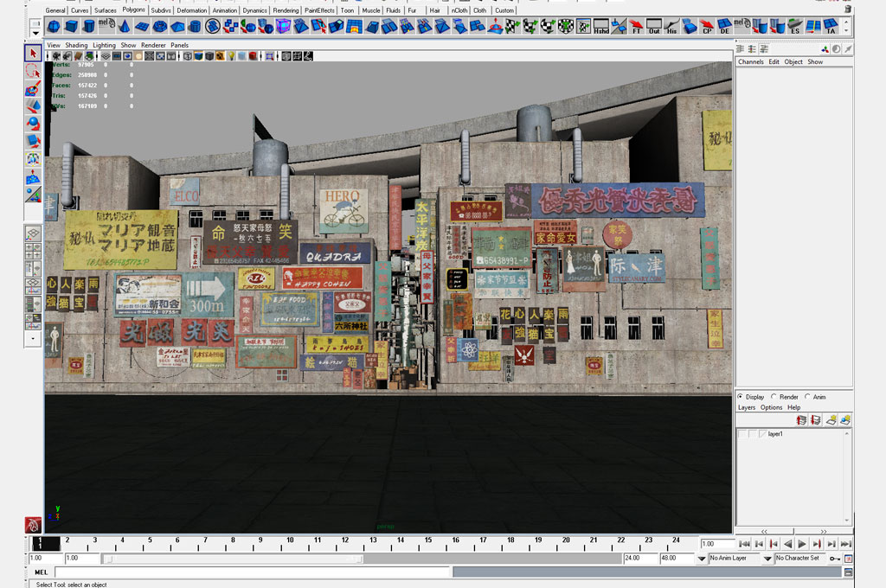Open the Renderer panel menu
The width and height of the screenshot is (886, 588).
point(153,45)
